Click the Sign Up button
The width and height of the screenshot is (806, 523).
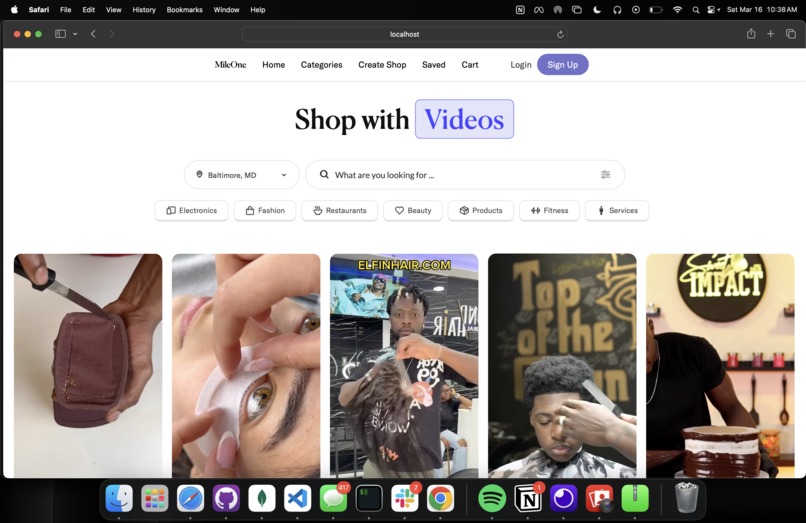(562, 64)
